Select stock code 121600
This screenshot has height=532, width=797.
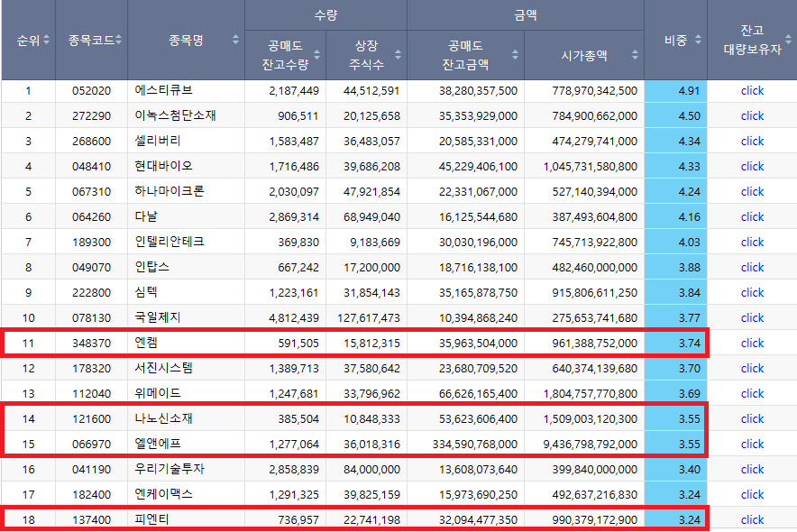(91, 419)
